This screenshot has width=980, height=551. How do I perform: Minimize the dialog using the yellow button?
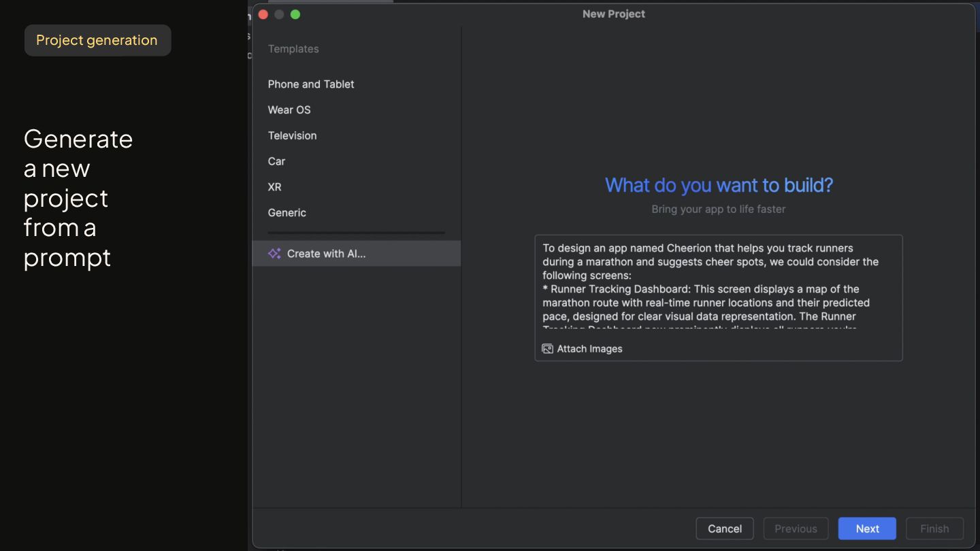(x=279, y=14)
